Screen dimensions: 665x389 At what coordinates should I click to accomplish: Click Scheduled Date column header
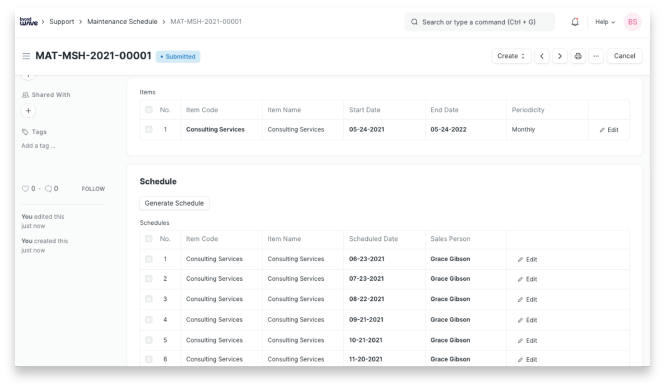click(373, 239)
